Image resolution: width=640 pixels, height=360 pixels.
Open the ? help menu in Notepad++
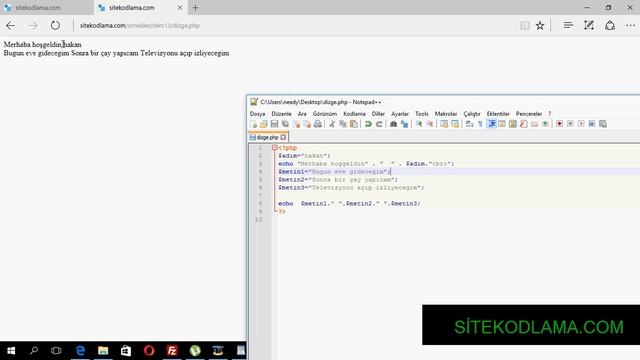(549, 114)
